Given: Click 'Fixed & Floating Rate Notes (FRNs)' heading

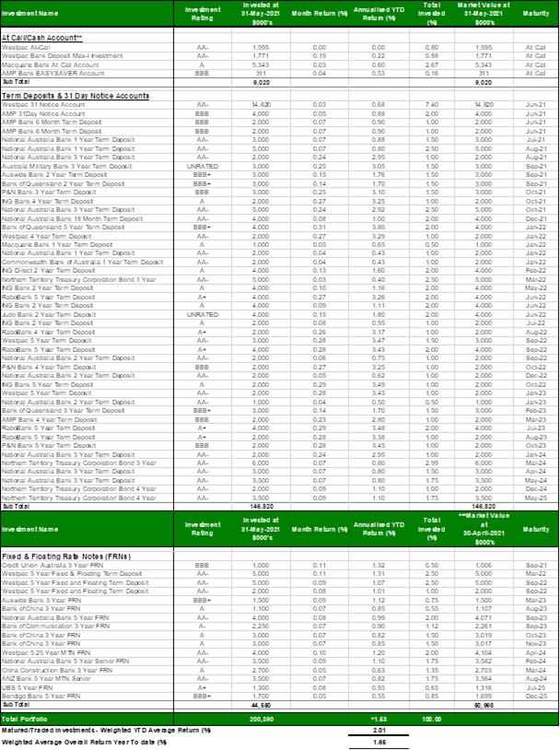Looking at the screenshot, I should pos(66,557).
